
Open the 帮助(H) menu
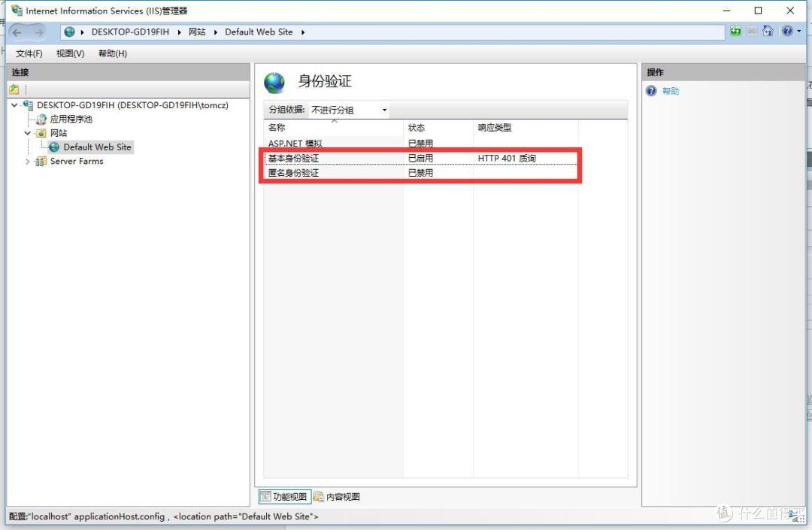point(112,53)
